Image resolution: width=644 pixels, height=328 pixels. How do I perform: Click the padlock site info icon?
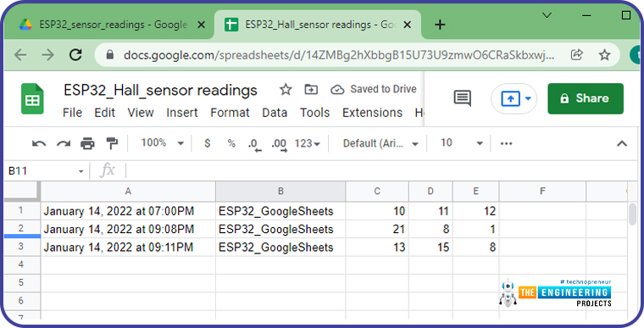click(109, 54)
